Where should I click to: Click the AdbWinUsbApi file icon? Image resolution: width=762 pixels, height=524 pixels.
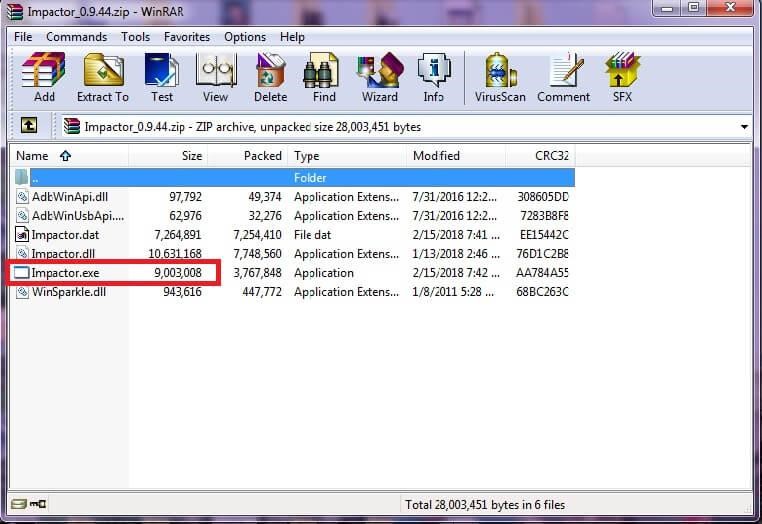coord(22,216)
